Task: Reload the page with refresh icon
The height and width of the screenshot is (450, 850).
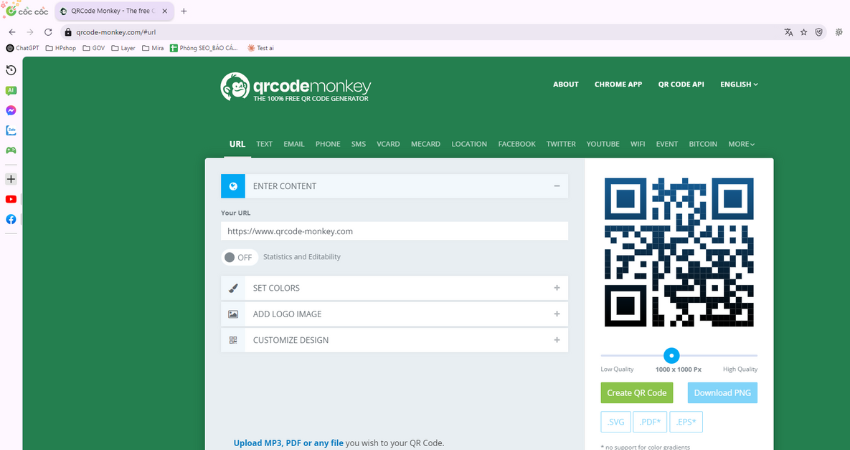Action: click(48, 32)
